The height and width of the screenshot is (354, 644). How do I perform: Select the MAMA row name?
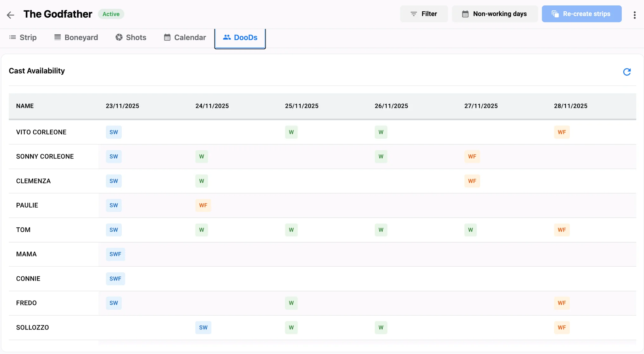(26, 254)
